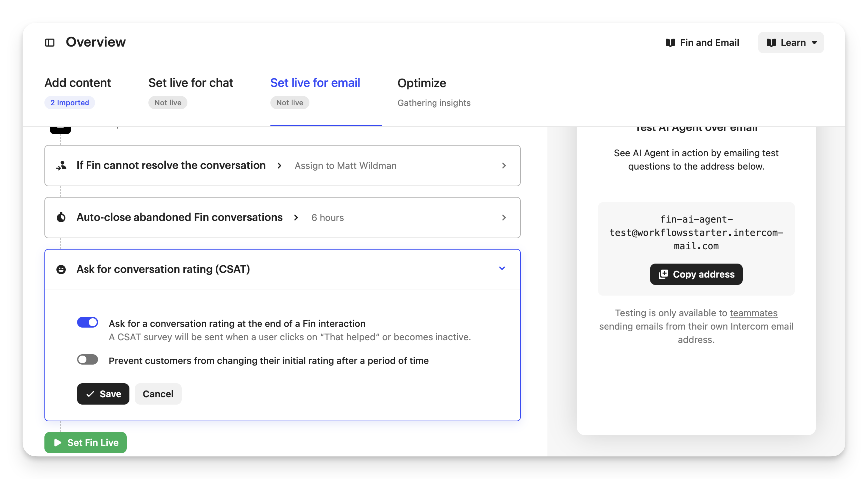
Task: Click the 2 Imported badge
Action: 70,102
